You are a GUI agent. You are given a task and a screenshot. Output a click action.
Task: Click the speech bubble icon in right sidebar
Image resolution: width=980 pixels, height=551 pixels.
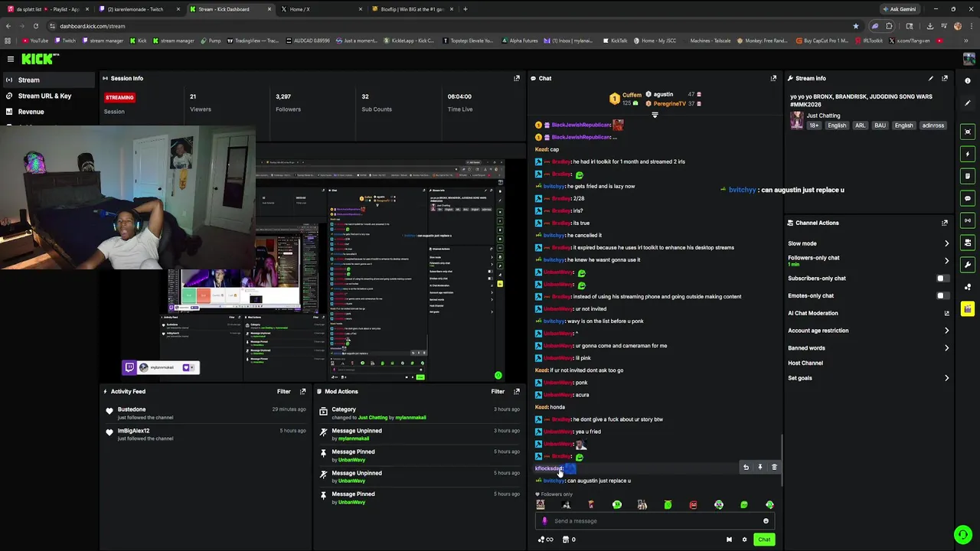[968, 198]
